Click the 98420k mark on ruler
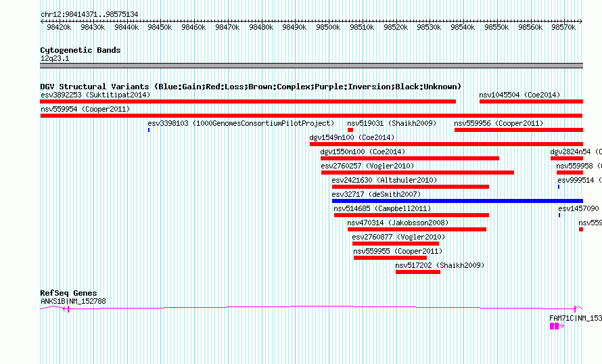 (59, 27)
